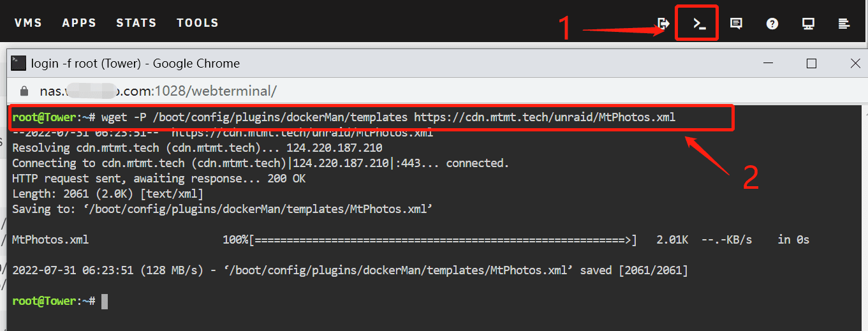View site info via padlock icon
The height and width of the screenshot is (331, 868).
click(x=24, y=91)
